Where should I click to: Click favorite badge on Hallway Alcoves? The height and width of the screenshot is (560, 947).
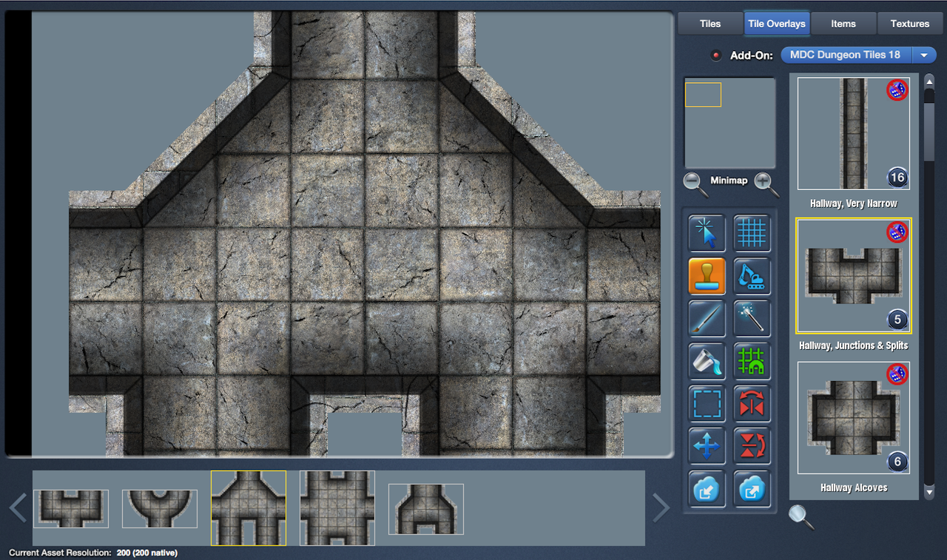(x=897, y=374)
